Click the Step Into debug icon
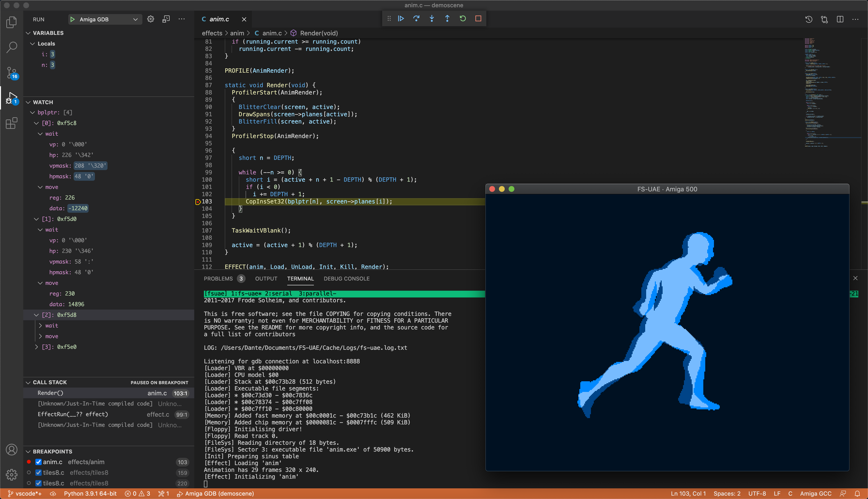Image resolution: width=868 pixels, height=499 pixels. 432,18
